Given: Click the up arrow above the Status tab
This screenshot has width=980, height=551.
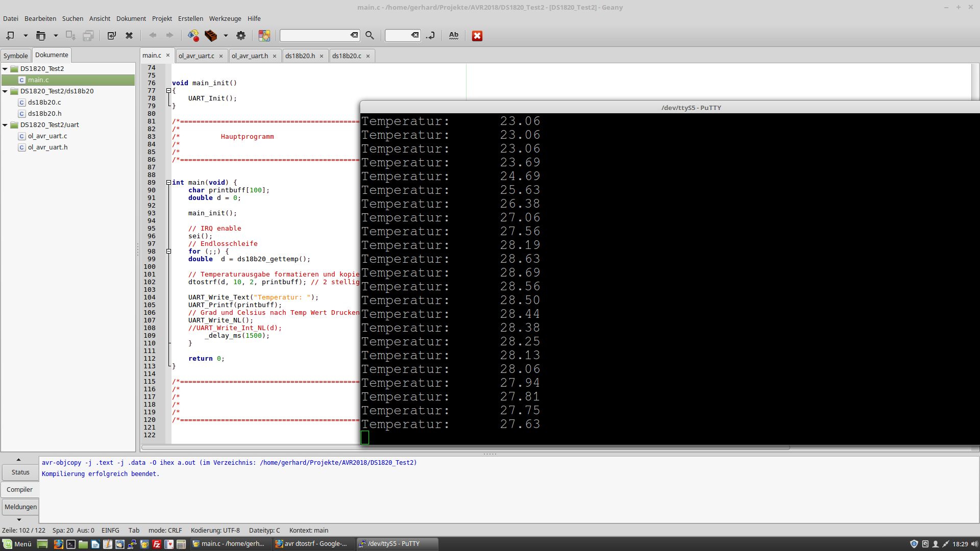Looking at the screenshot, I should coord(19,460).
